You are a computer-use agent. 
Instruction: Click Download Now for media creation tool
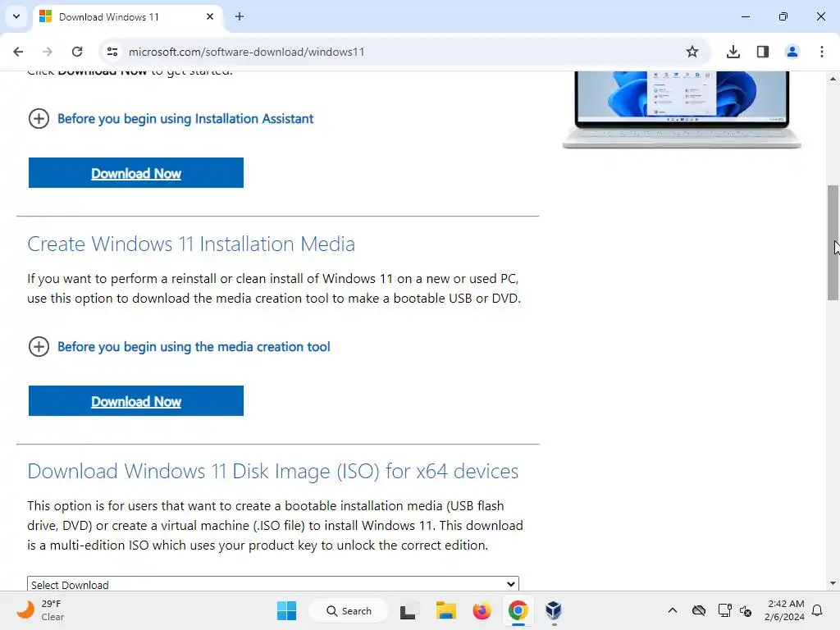[136, 400]
